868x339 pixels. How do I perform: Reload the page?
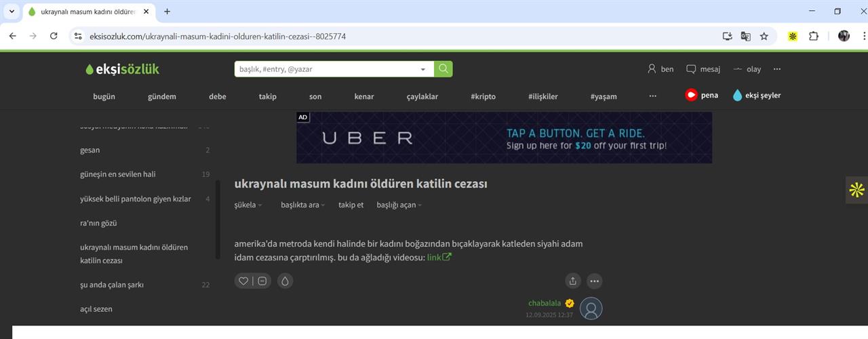[x=54, y=36]
